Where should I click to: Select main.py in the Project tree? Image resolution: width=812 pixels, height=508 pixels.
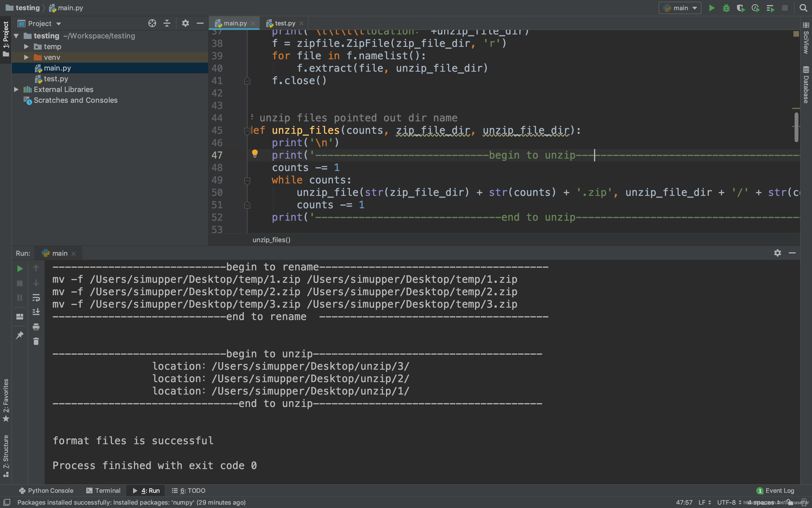tap(110, 68)
